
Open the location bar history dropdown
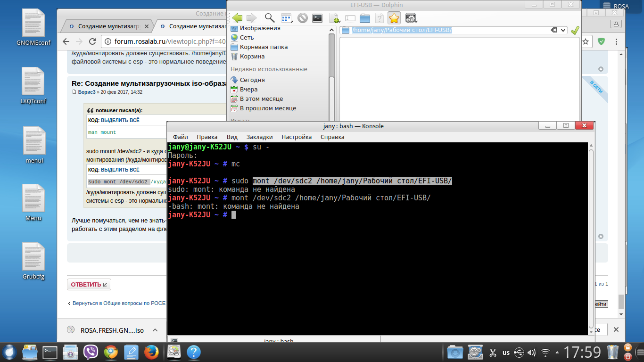tap(563, 30)
